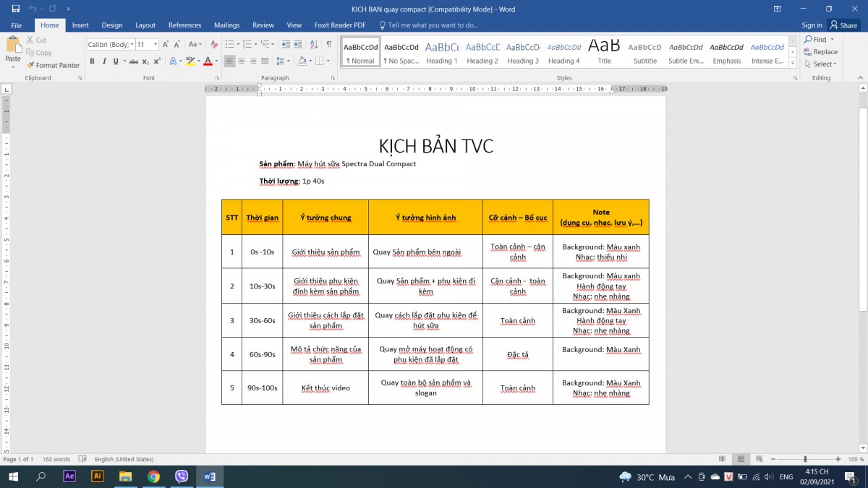Expand the Numbering list dropdown arrow
Viewport: 868px width, 488px height.
pyautogui.click(x=256, y=45)
